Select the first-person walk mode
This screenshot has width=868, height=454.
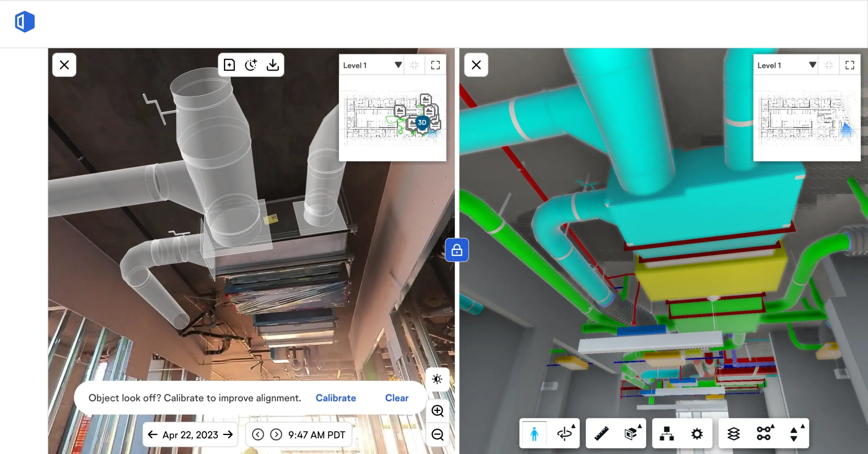point(534,434)
